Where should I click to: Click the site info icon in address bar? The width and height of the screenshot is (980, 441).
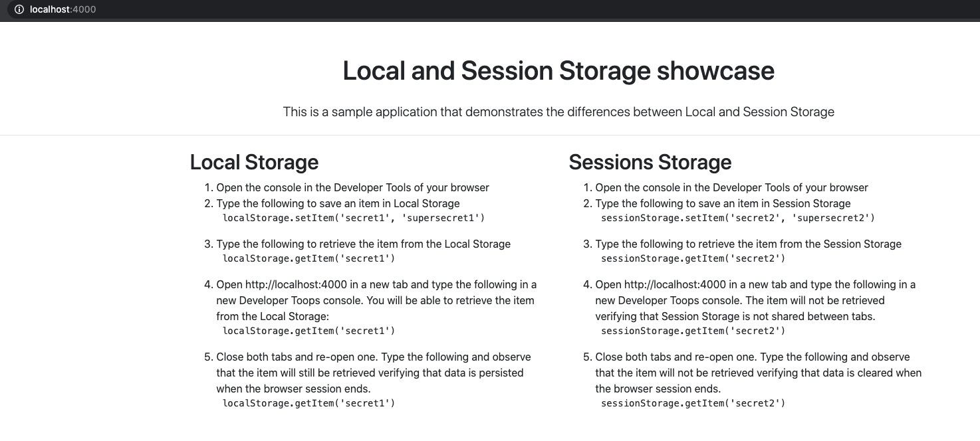click(19, 9)
